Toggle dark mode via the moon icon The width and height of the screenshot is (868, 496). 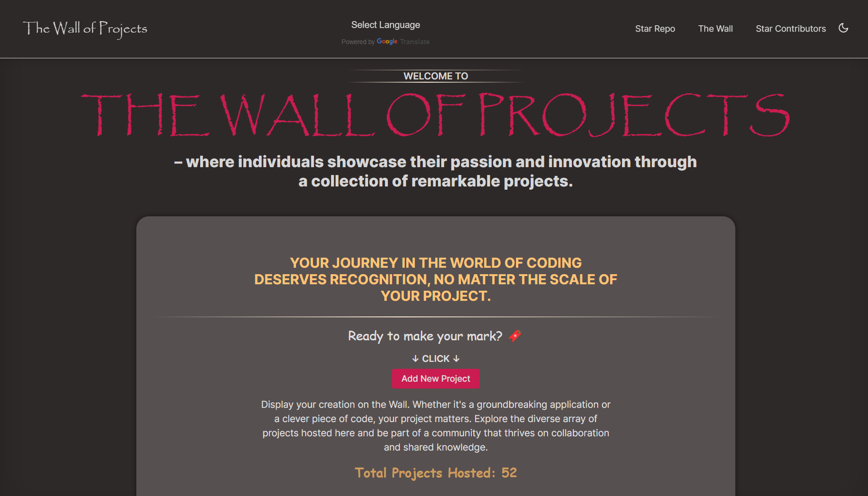843,28
